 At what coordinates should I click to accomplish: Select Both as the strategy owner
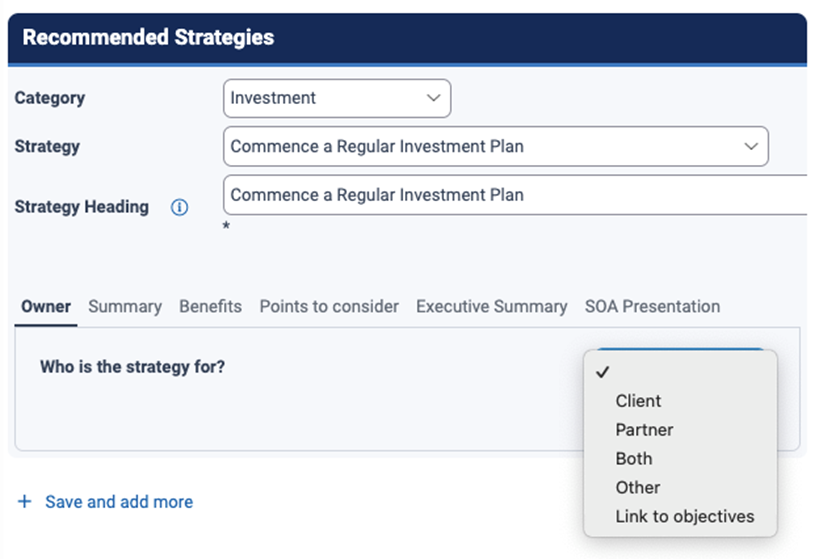pos(634,459)
